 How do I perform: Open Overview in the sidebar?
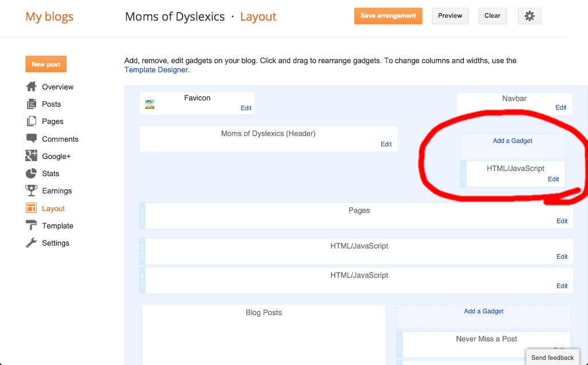(x=58, y=87)
